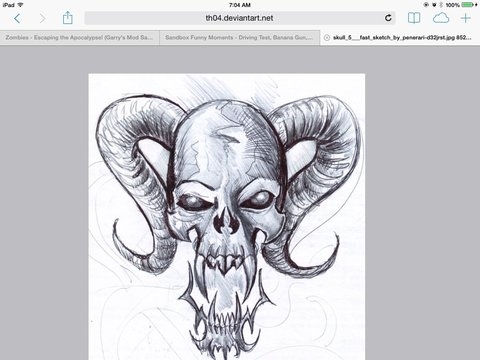Open a new tab with the plus icon
This screenshot has width=480, height=360.
(x=466, y=18)
